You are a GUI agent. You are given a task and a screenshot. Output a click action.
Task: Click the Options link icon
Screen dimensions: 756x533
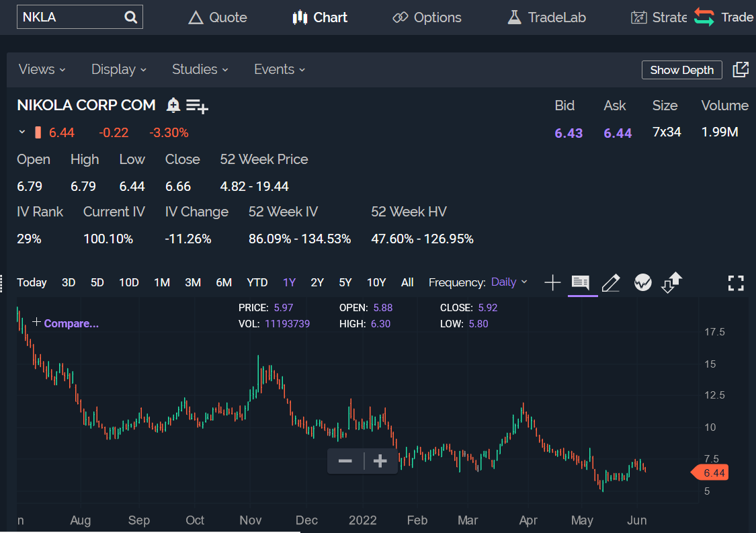(x=400, y=18)
